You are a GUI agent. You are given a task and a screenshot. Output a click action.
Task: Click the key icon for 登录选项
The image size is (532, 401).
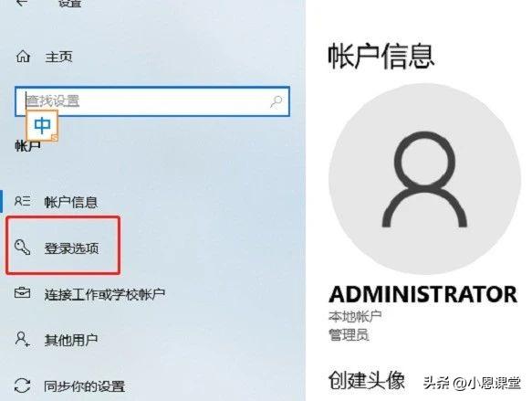pos(23,248)
